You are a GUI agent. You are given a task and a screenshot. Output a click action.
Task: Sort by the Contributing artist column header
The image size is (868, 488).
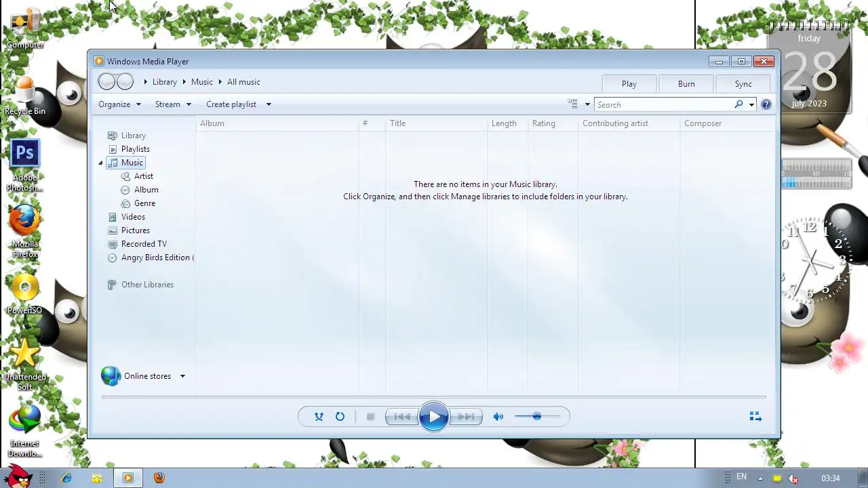click(x=629, y=123)
